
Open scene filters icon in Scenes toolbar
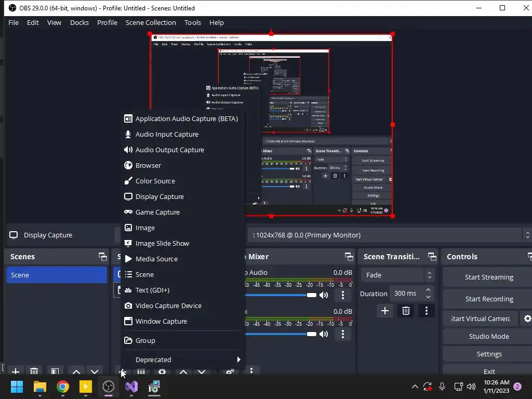55,371
